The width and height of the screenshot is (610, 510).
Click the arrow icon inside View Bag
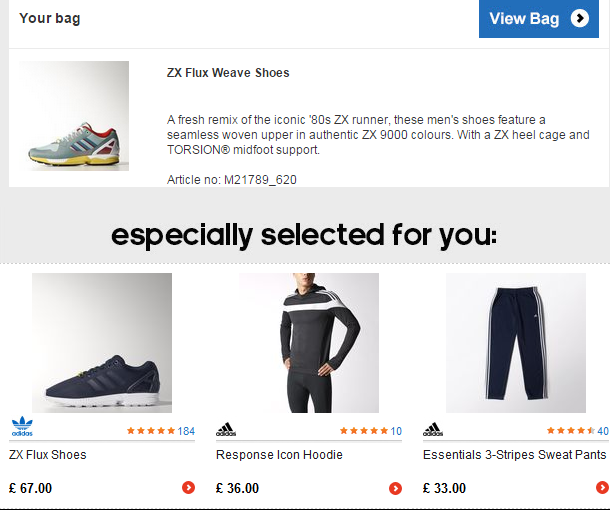pyautogui.click(x=580, y=18)
